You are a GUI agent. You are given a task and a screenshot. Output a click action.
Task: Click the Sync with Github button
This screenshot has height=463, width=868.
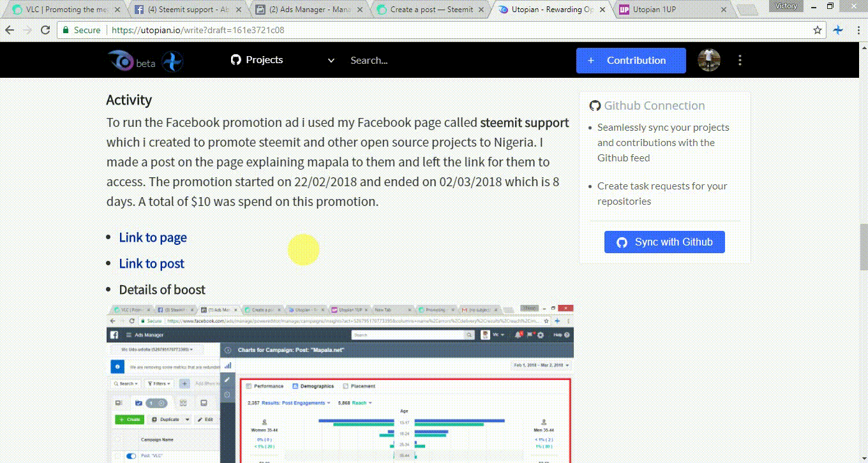[664, 242]
